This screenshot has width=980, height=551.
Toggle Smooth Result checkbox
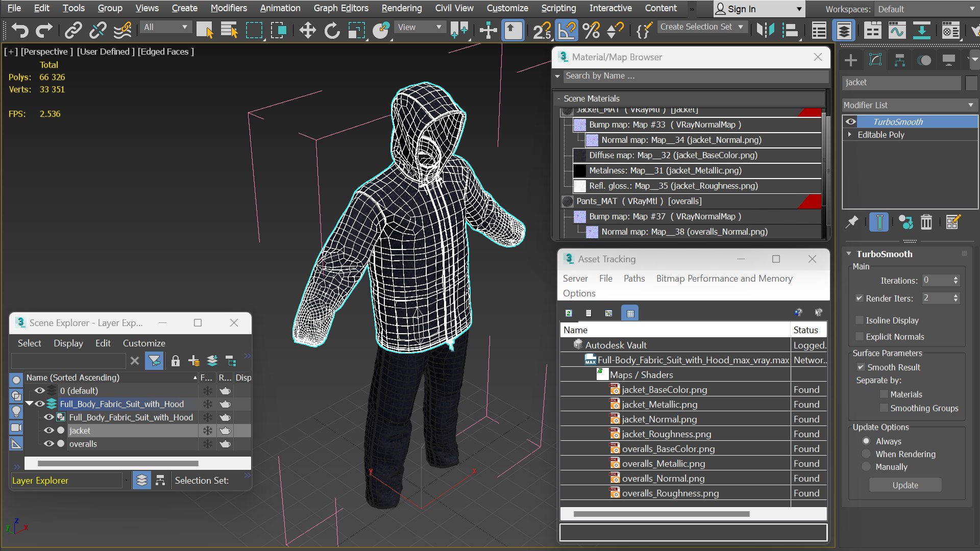(861, 367)
